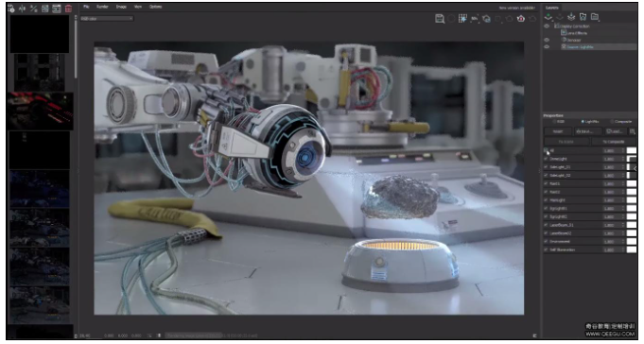
Task: Click the create layer green plus icon
Action: [548, 17]
